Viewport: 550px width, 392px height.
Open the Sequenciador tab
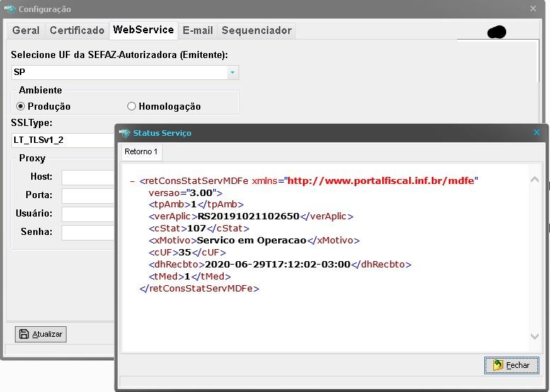[256, 30]
